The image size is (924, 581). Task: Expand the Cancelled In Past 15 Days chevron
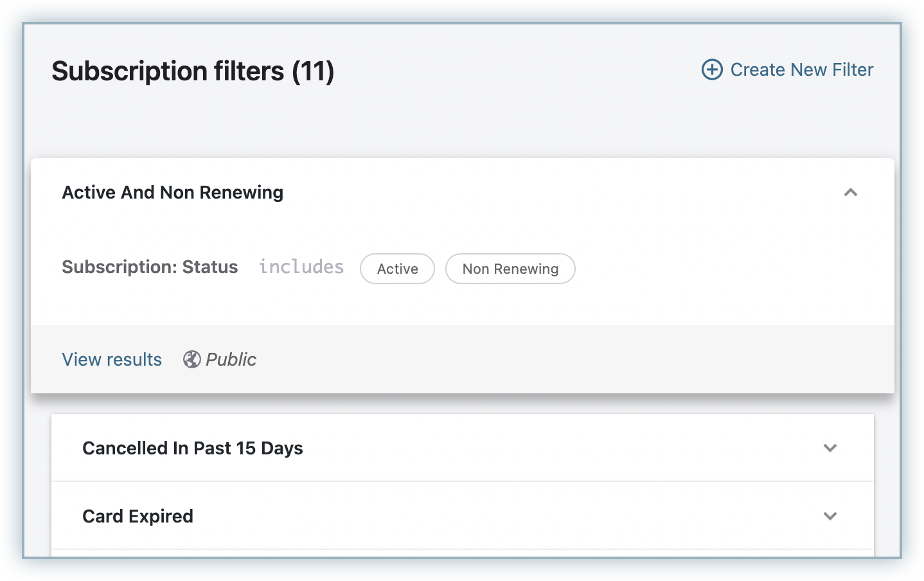click(830, 448)
